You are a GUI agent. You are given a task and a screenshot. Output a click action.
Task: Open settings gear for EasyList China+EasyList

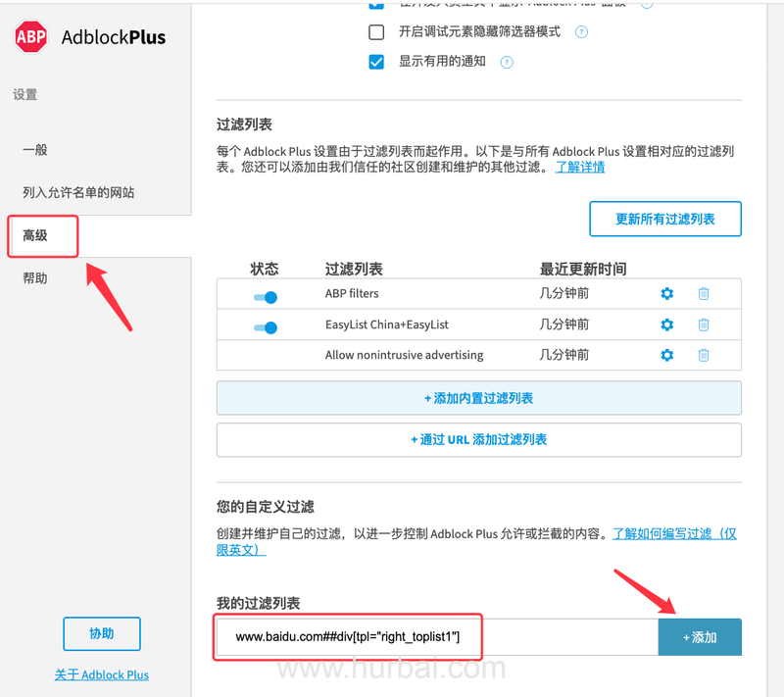(667, 324)
